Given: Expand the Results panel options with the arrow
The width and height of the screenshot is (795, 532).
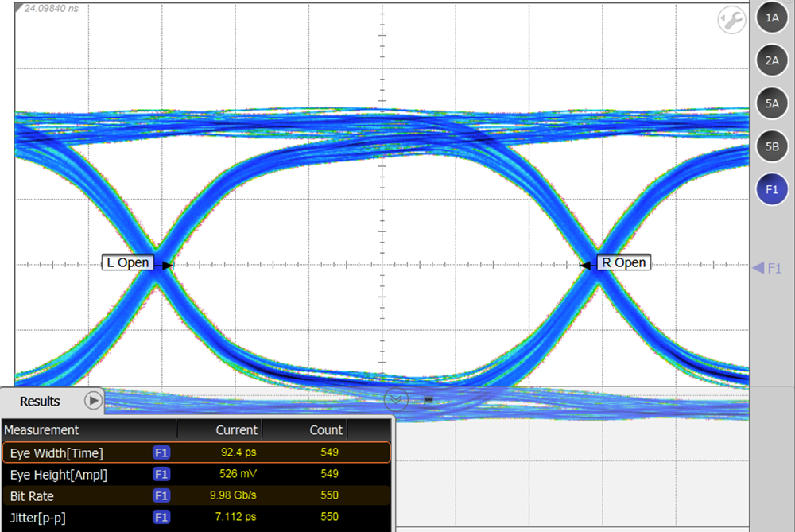Looking at the screenshot, I should tap(93, 402).
